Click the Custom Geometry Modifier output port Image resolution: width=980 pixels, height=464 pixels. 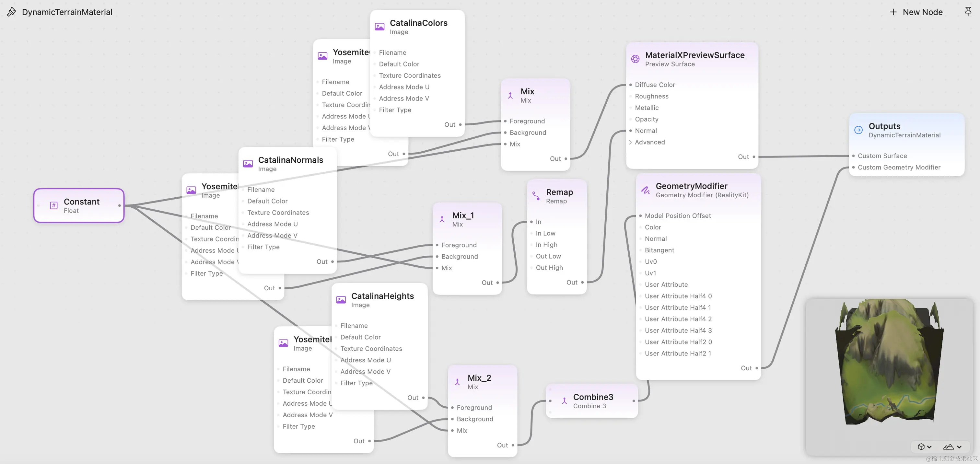853,167
